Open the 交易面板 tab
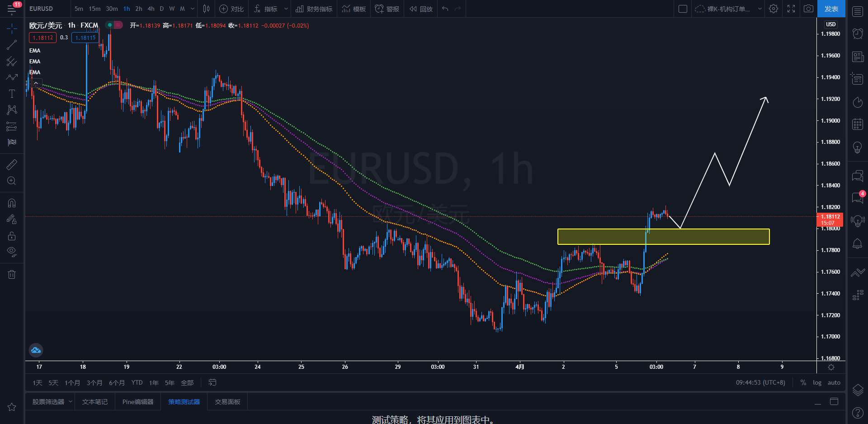The width and height of the screenshot is (868, 424). 227,402
